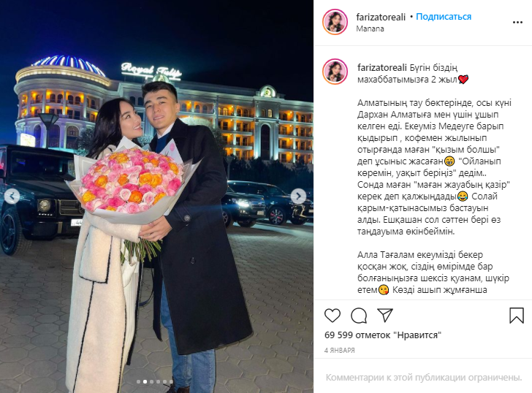Open farizatoreali profile from the header username

coord(381,17)
